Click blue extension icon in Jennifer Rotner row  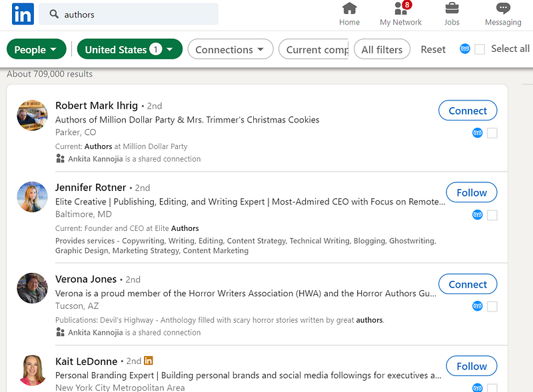coord(477,215)
